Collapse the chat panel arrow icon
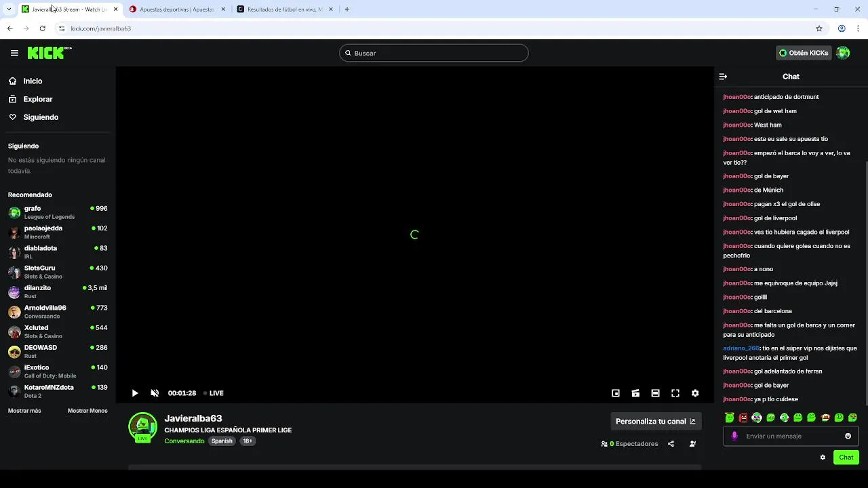868x488 pixels. pyautogui.click(x=723, y=77)
